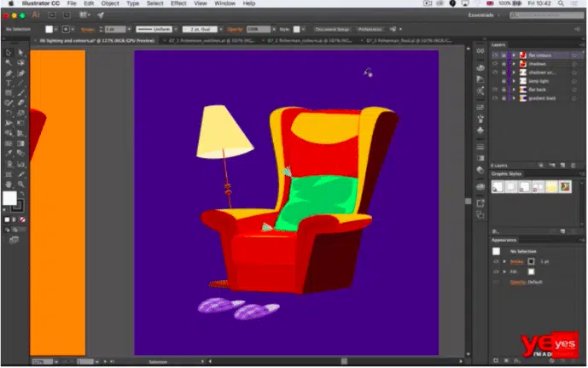The height and width of the screenshot is (368, 588).
Task: Click the Change Screen Mode icon
Action: (x=15, y=240)
